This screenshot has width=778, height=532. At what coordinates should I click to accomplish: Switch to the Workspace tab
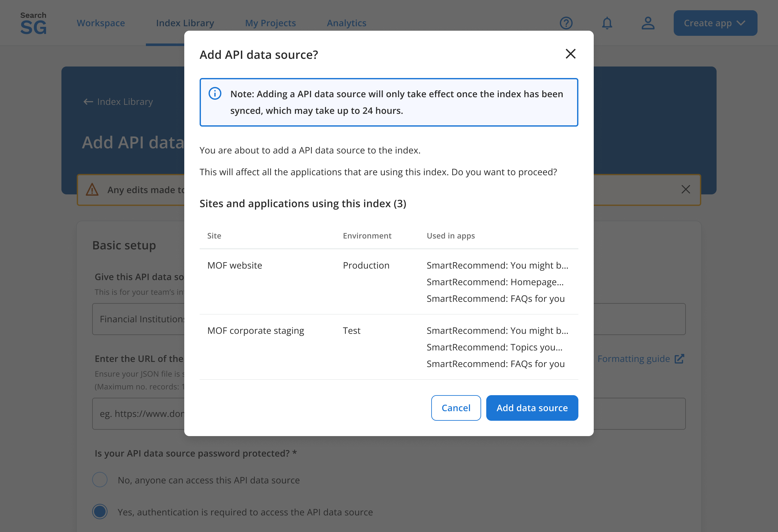coord(100,23)
